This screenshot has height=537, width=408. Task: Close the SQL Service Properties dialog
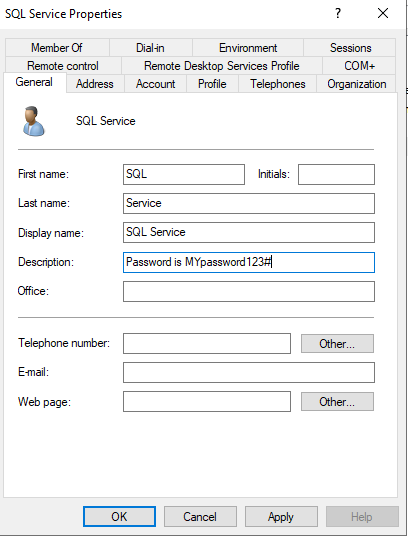coord(383,13)
